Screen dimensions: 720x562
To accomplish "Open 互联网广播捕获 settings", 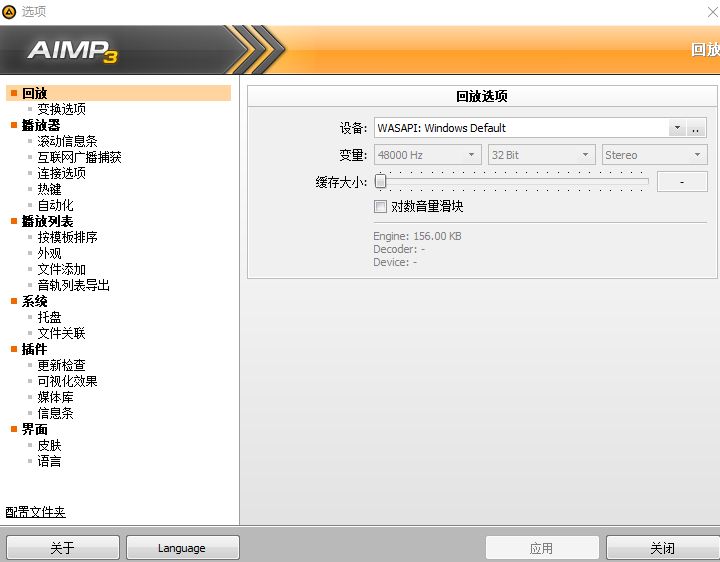I will point(79,157).
